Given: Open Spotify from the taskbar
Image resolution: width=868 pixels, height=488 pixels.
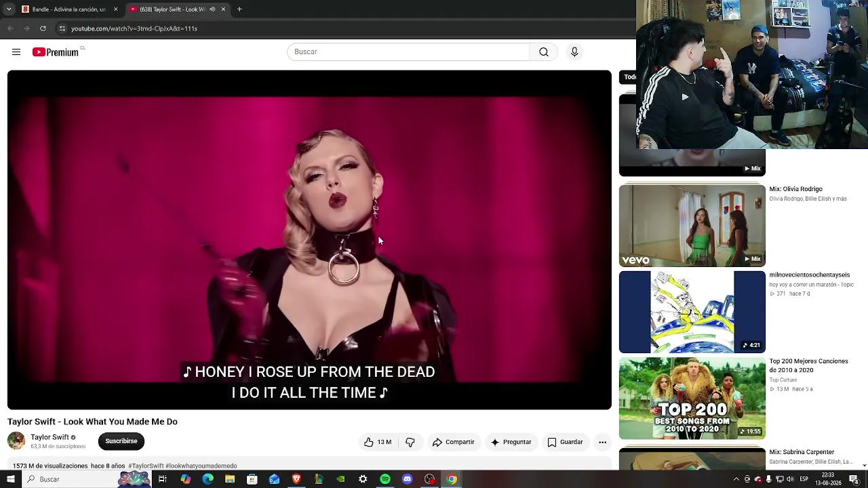Looking at the screenshot, I should [385, 479].
